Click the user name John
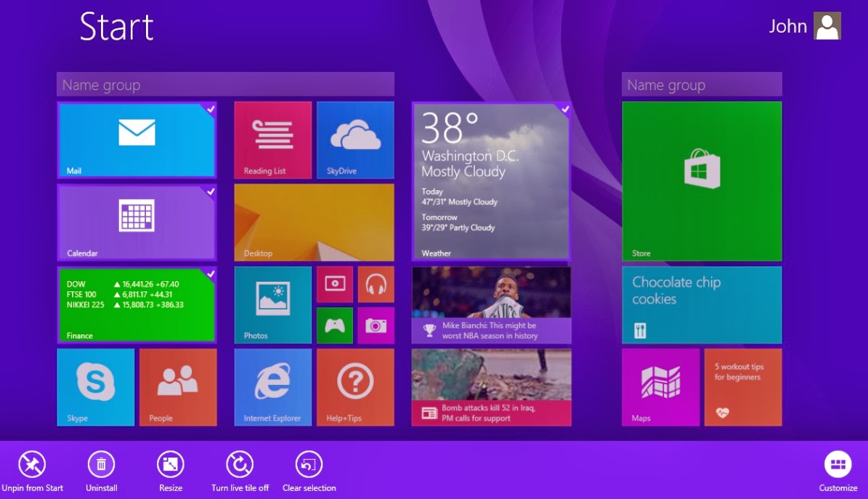Screen dimensions: 868x499 pyautogui.click(x=787, y=26)
